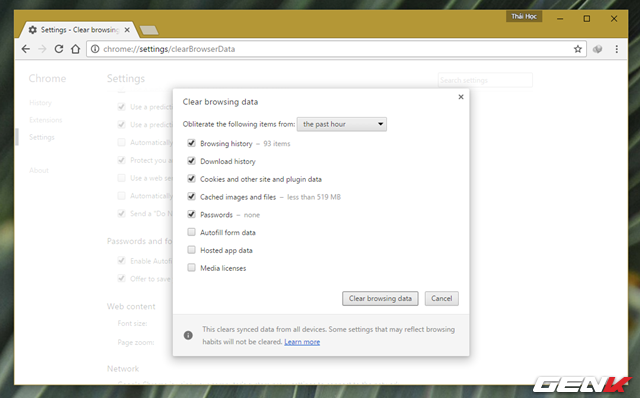Image resolution: width=640 pixels, height=398 pixels.
Task: Select Settings in the Chrome sidebar
Action: [x=42, y=137]
